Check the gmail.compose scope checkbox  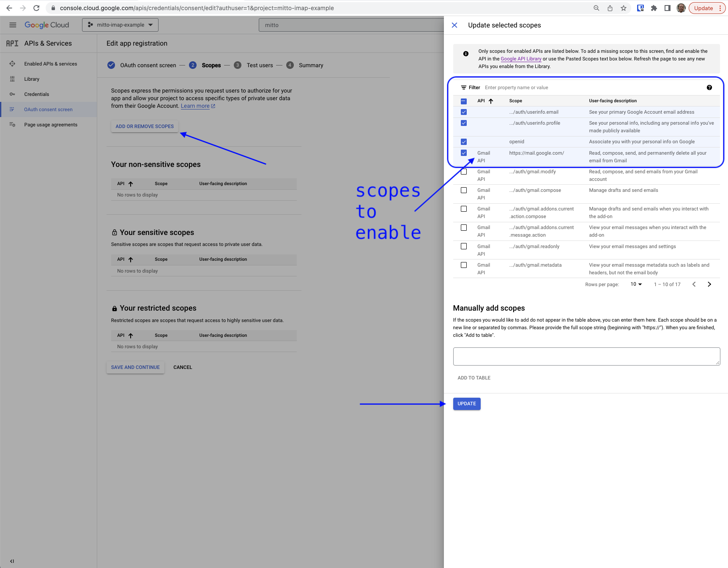464,190
